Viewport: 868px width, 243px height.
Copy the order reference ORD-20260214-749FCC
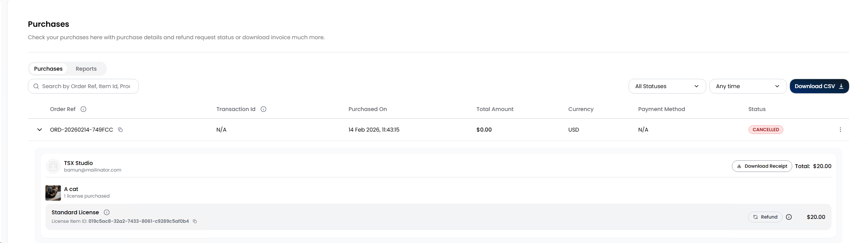point(120,130)
